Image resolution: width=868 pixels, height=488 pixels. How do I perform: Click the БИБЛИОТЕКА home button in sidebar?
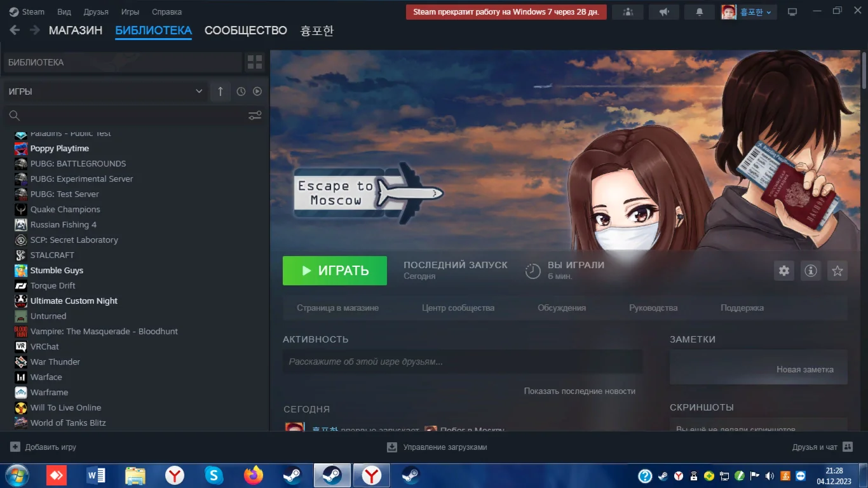point(123,62)
